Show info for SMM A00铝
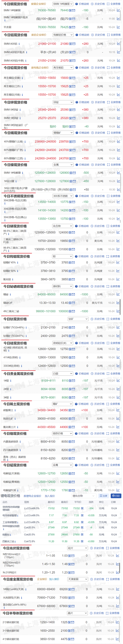This screenshot has height=644, width=123. click(19, 44)
